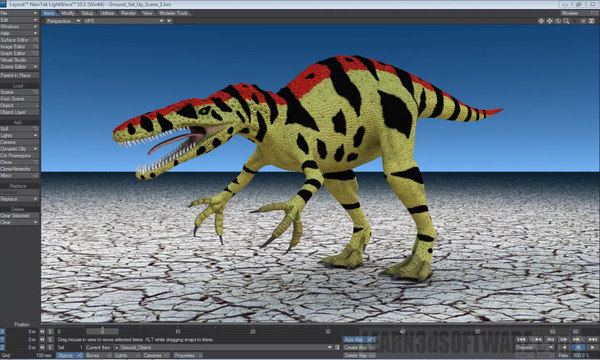
Task: Clone the selected item
Action: coord(19,162)
